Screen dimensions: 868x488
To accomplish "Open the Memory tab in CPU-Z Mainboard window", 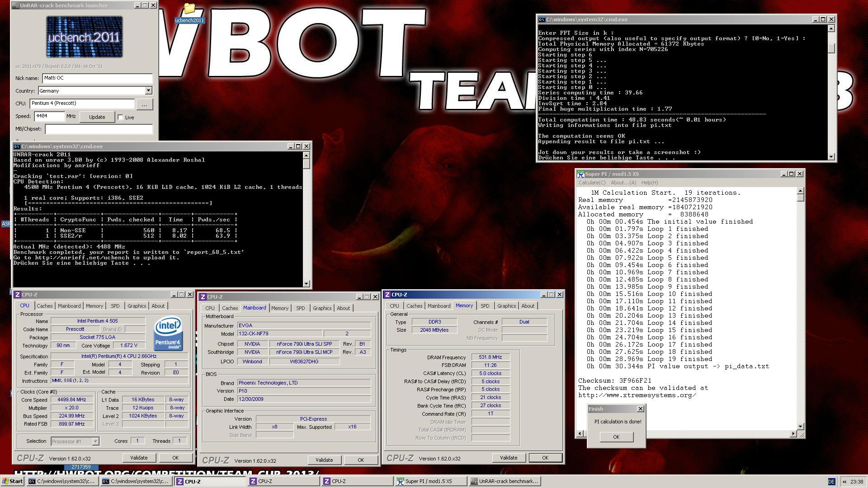I will 279,308.
